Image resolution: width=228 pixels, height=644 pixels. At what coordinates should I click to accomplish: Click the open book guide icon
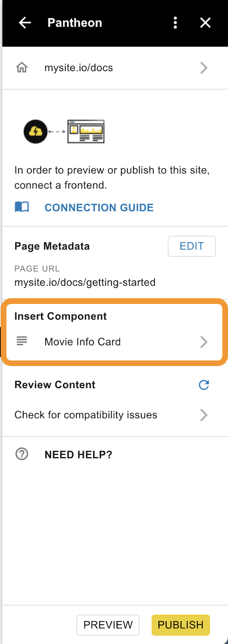pyautogui.click(x=22, y=207)
